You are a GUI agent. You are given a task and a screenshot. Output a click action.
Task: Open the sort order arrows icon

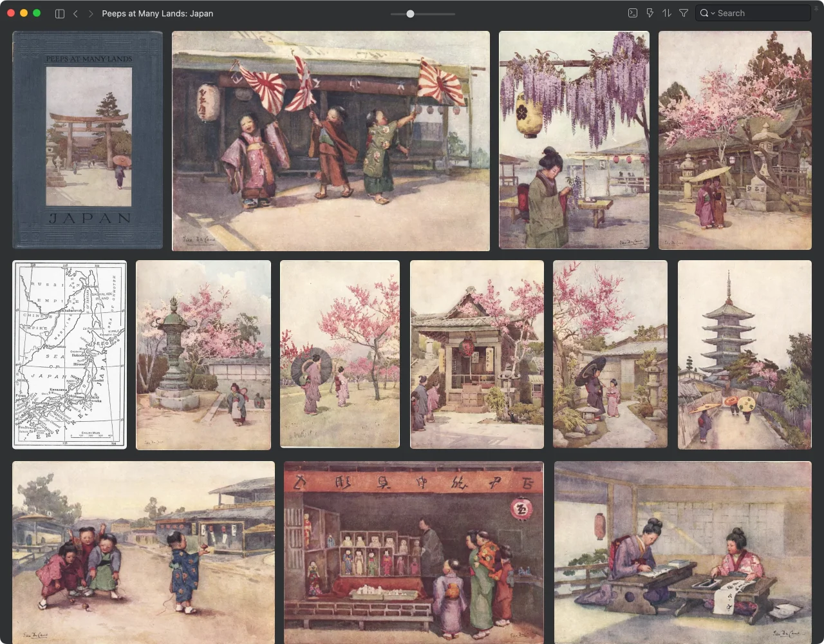click(667, 13)
